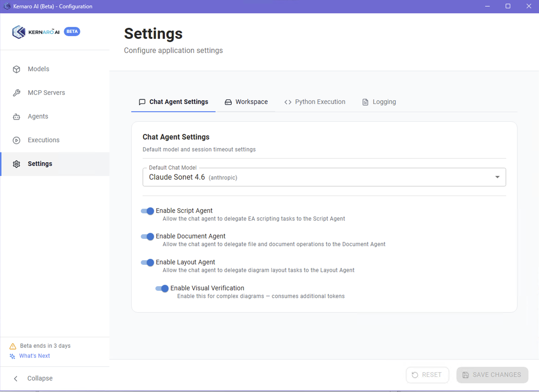This screenshot has height=392, width=539.
Task: Click the Beta ends in 3 days notice
Action: coord(45,346)
